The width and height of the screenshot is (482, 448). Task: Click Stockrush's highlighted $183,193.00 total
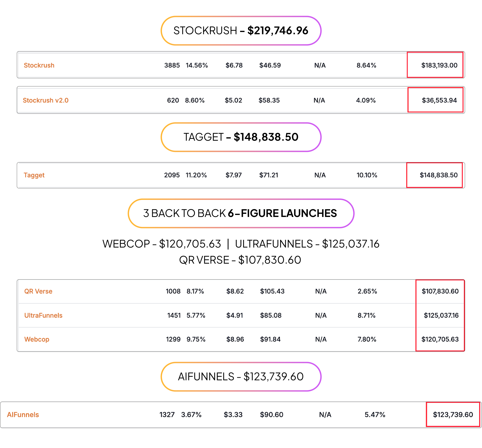coord(439,65)
